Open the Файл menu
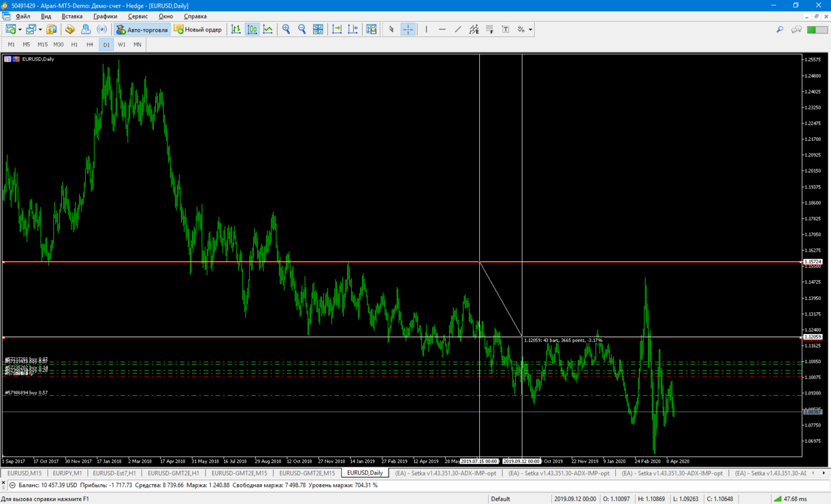 click(x=23, y=16)
